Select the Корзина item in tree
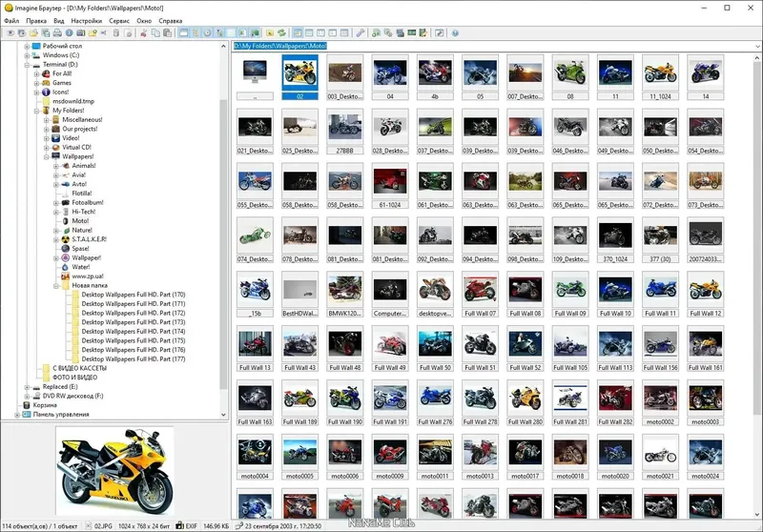 (x=45, y=405)
